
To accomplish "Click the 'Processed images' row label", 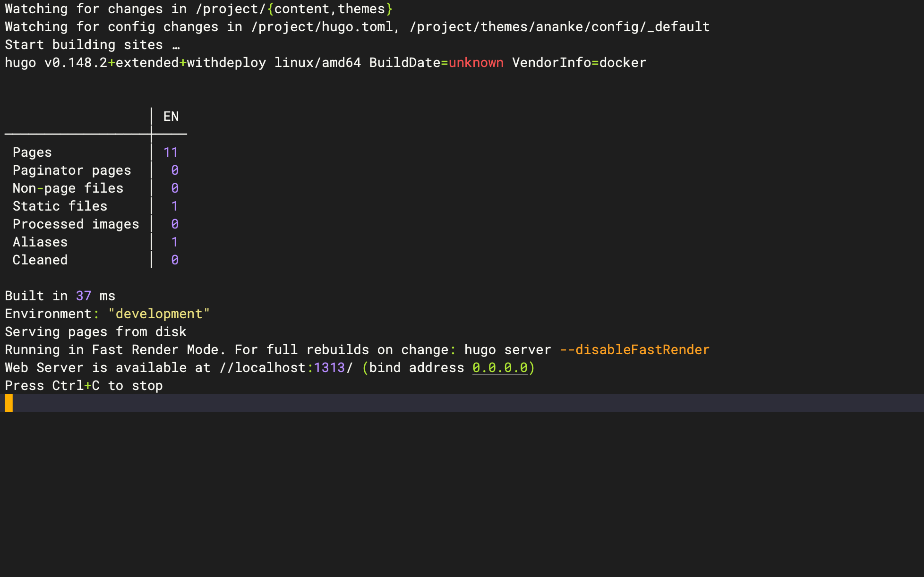I will click(x=76, y=224).
